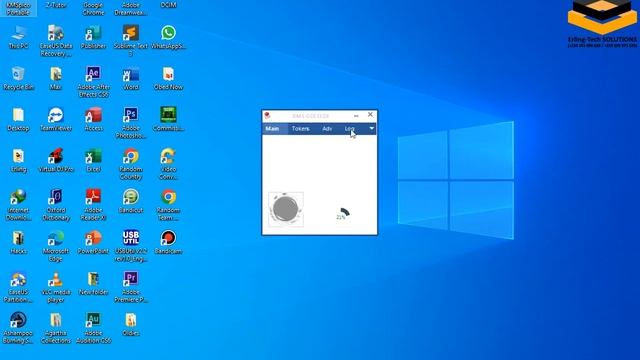
Task: Select the Publisher shortcut icon
Action: [93, 38]
